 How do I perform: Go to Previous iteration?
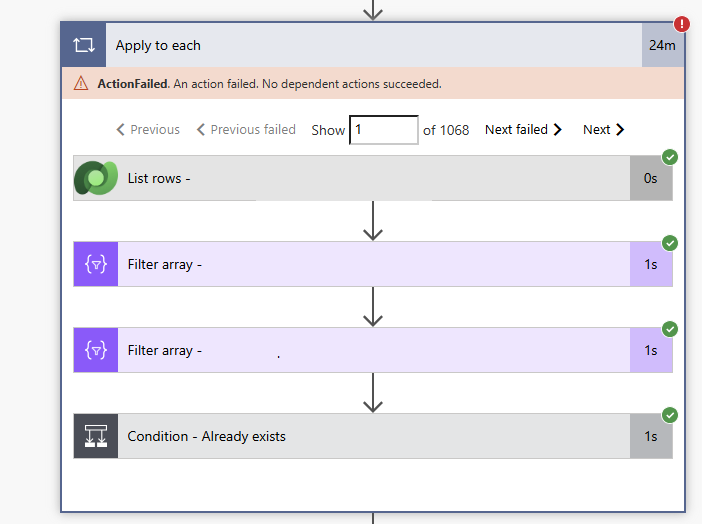148,130
